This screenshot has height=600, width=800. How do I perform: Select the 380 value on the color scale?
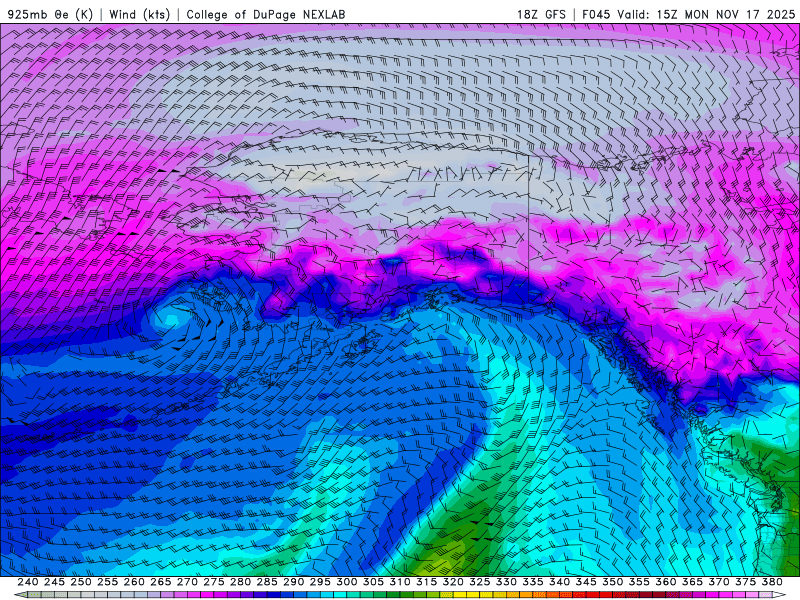click(772, 582)
